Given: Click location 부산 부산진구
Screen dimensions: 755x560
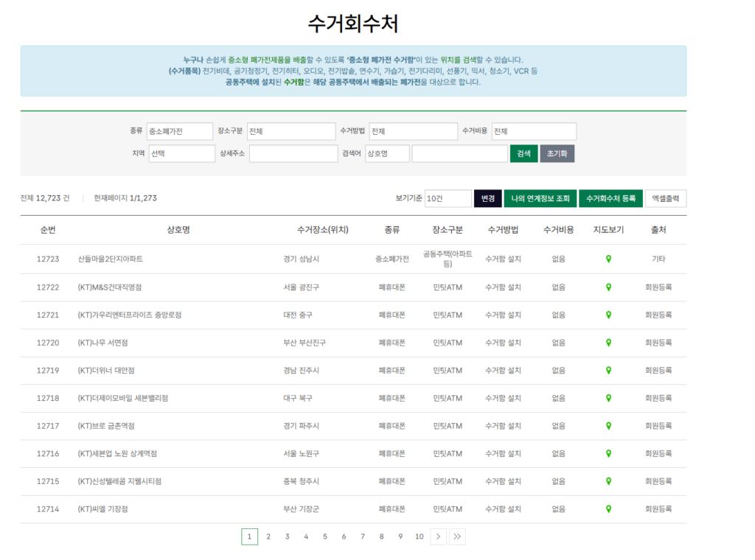Looking at the screenshot, I should [x=305, y=343].
